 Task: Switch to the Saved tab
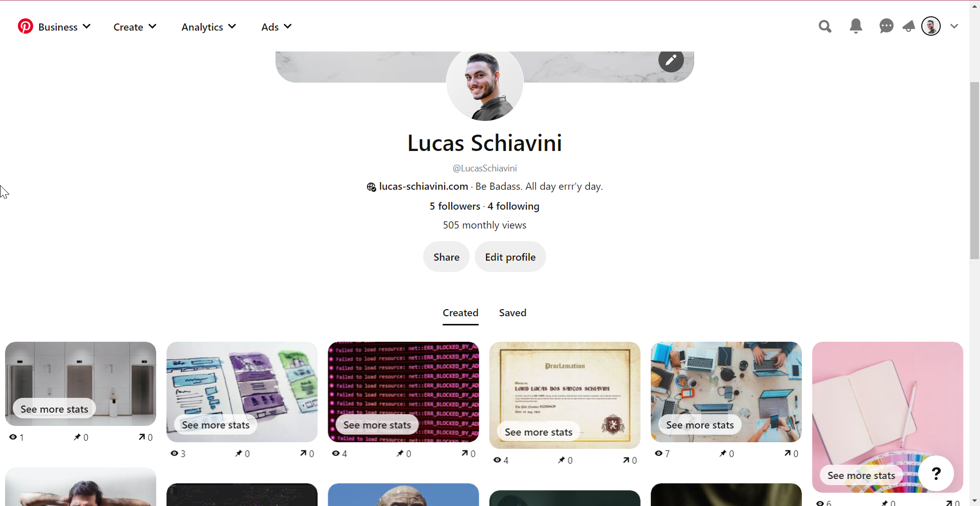tap(512, 313)
